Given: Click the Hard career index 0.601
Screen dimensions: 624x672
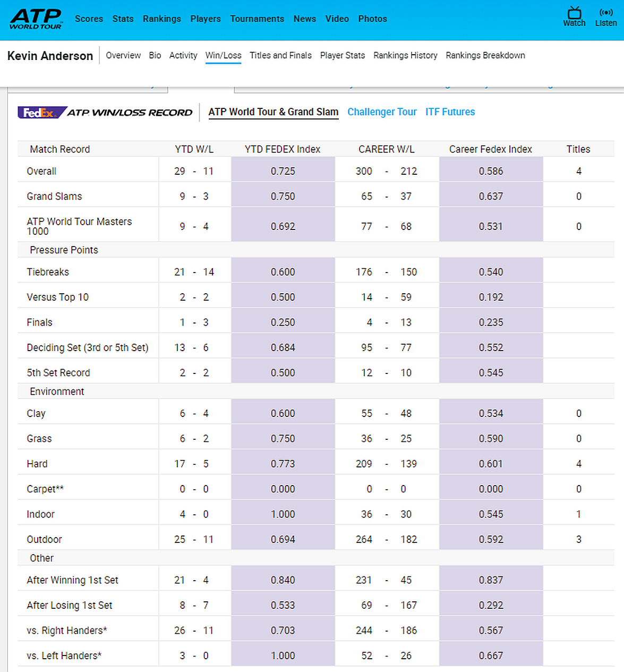Looking at the screenshot, I should pyautogui.click(x=491, y=464).
